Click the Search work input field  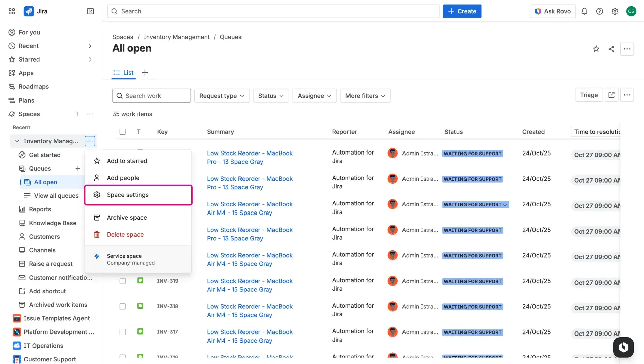[151, 96]
